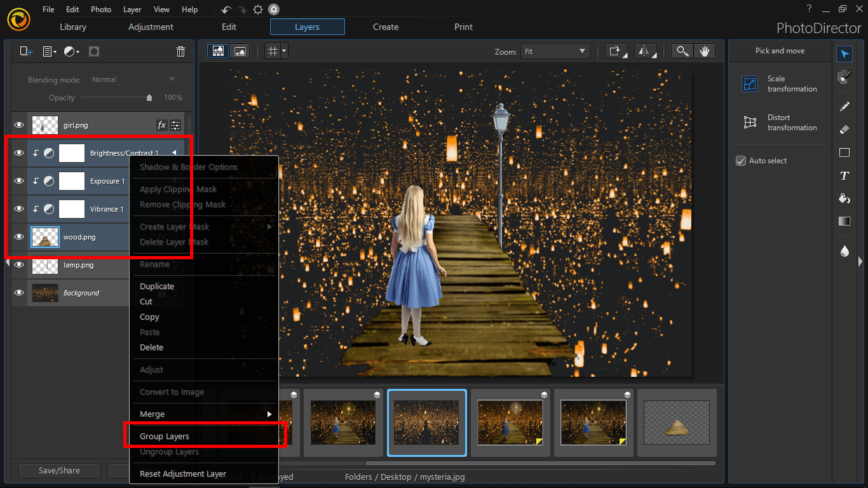Image resolution: width=868 pixels, height=488 pixels.
Task: Select the highlighted mysteria thumbnail
Action: click(426, 422)
